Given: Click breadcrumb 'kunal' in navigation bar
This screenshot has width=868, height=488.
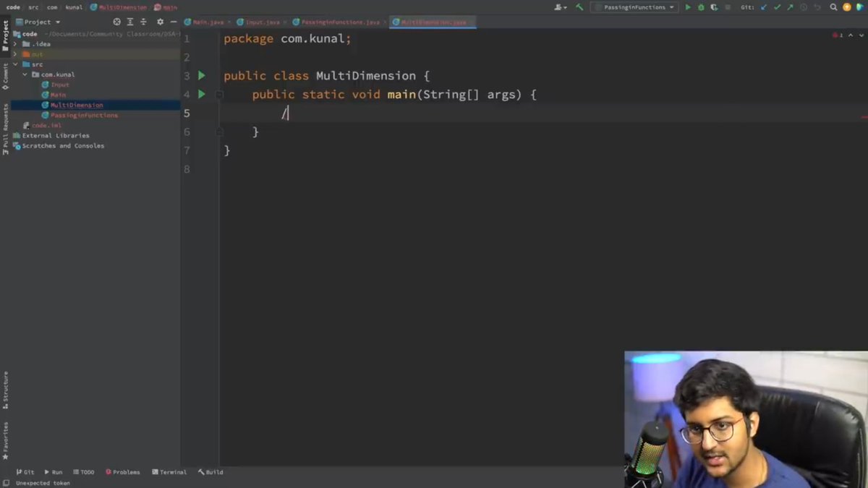Looking at the screenshot, I should (73, 7).
